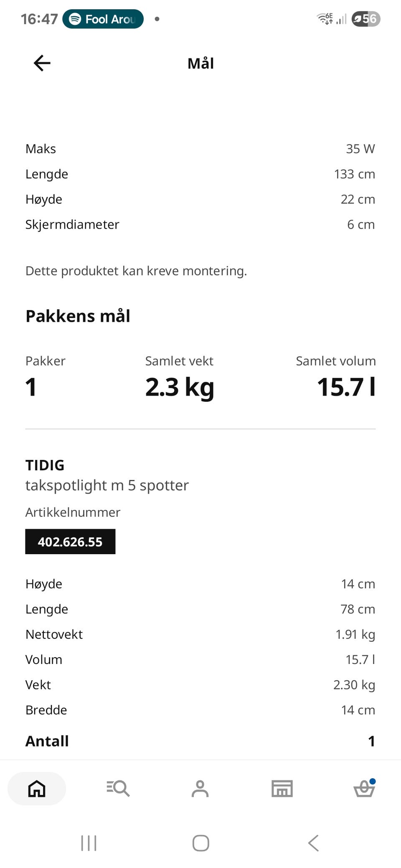Screen dimensions: 401x868
Task: Tap the Android recent apps icon
Action: [x=89, y=843]
